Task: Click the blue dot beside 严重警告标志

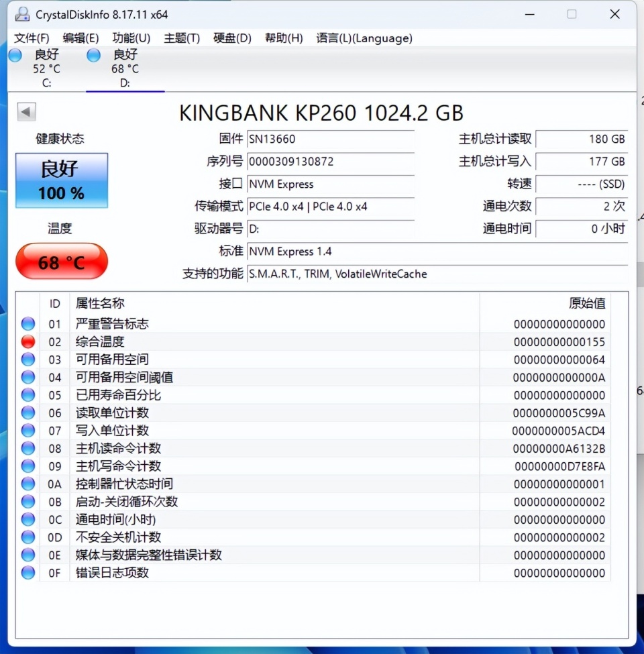Action: [x=28, y=323]
